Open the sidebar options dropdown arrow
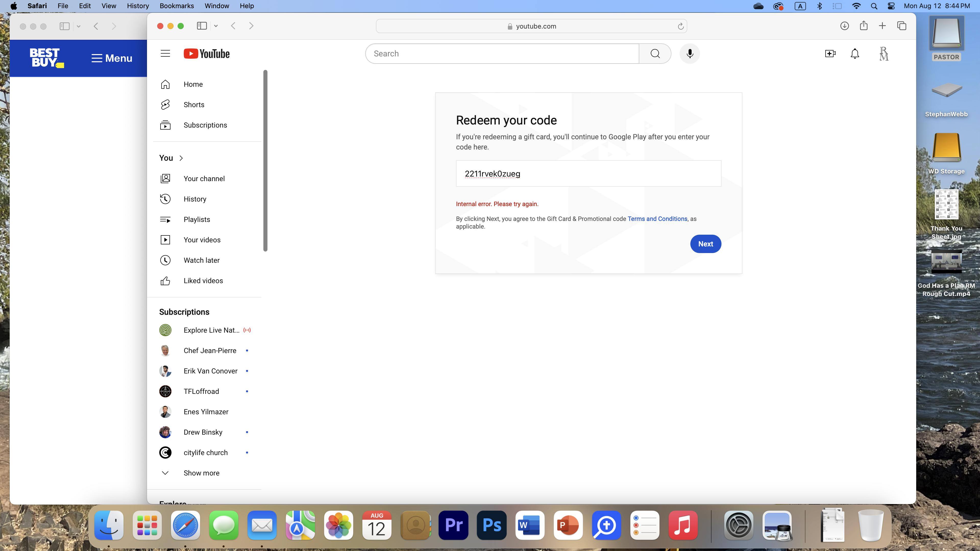The image size is (980, 551). 216,26
